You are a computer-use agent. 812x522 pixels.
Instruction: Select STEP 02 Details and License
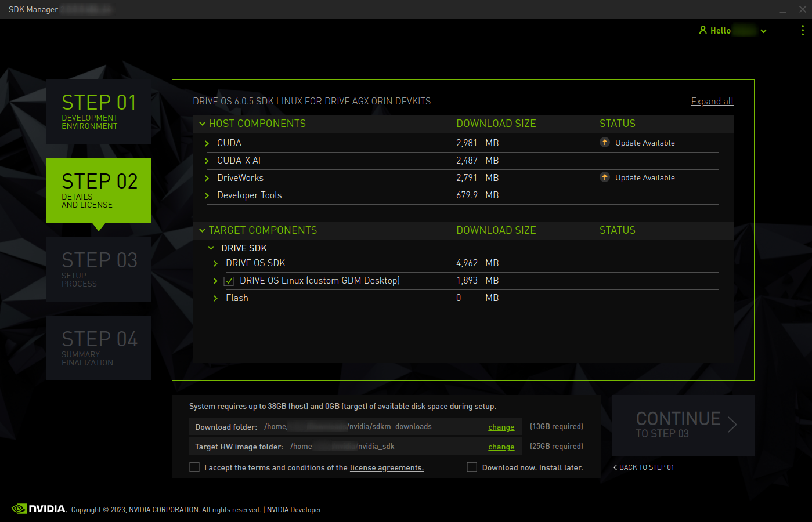pyautogui.click(x=99, y=190)
